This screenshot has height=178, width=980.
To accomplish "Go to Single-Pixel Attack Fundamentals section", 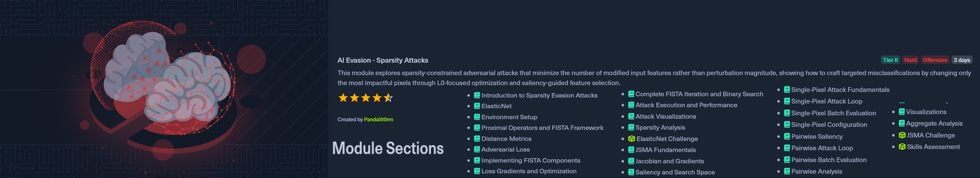I will pos(840,90).
